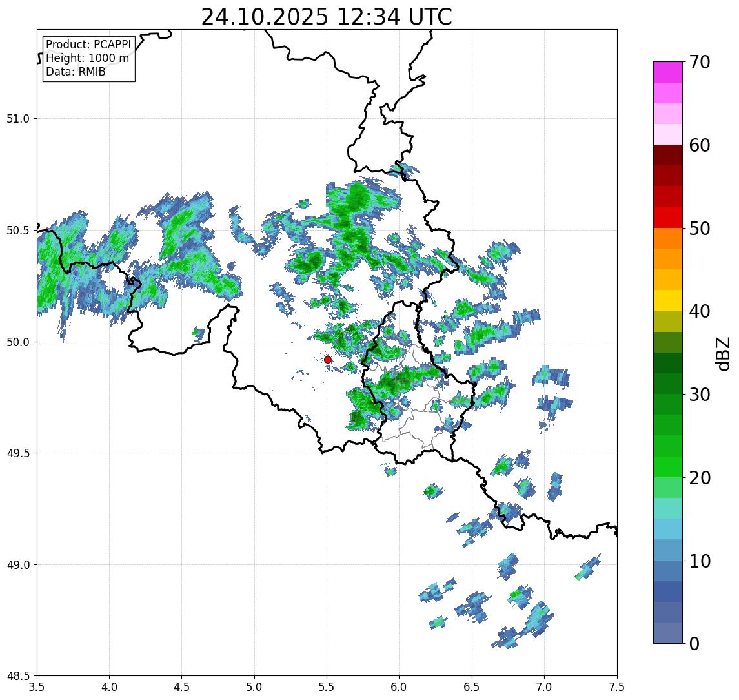Select the 'Data: RMIB' legend line
Viewport: 739px width, 700px height.
pos(76,72)
